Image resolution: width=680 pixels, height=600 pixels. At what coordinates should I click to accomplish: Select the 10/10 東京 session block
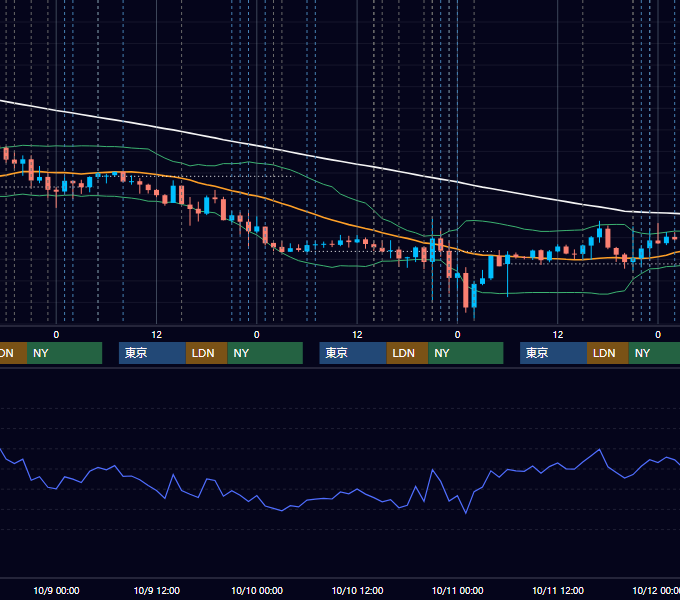[353, 353]
